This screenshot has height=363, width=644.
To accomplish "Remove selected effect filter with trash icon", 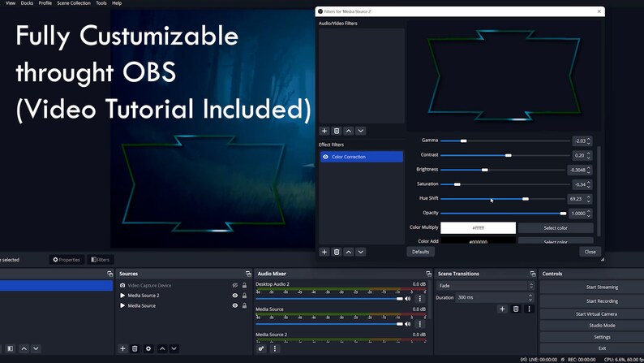I will (337, 252).
